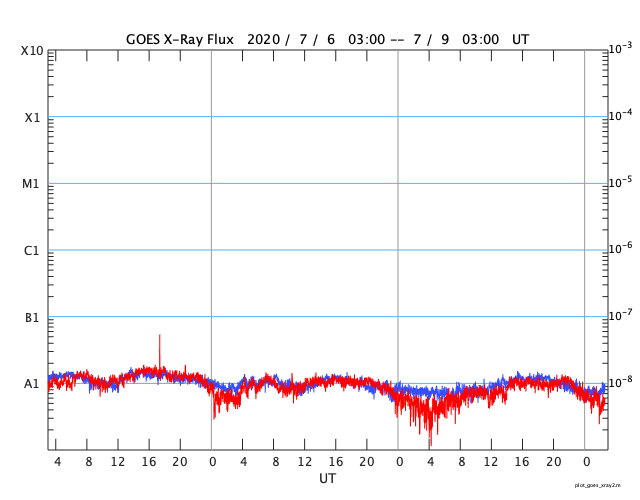Click the 'plot_goes_xray2.m' footer text
640x500 pixels.
tap(598, 485)
